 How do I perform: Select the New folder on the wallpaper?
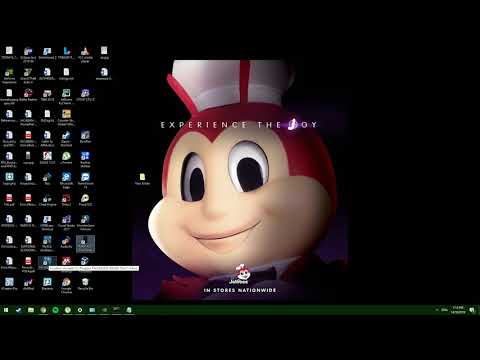click(x=142, y=179)
